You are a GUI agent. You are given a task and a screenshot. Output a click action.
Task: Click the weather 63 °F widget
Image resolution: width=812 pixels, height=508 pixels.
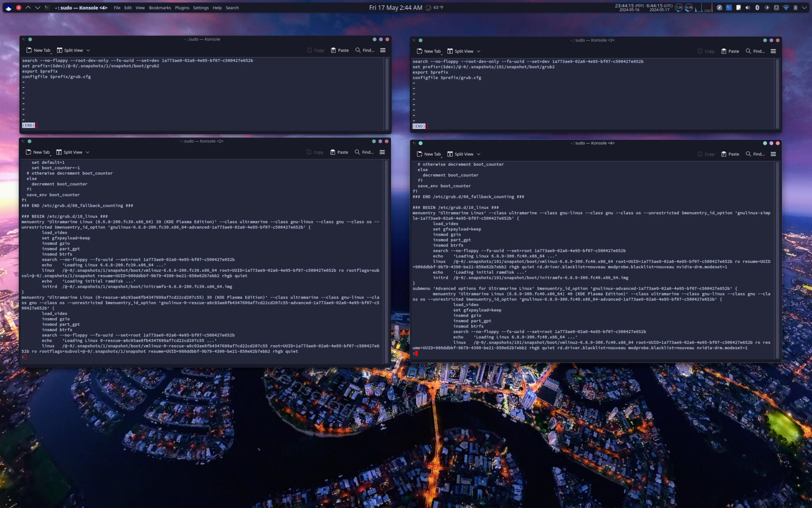pyautogui.click(x=434, y=8)
